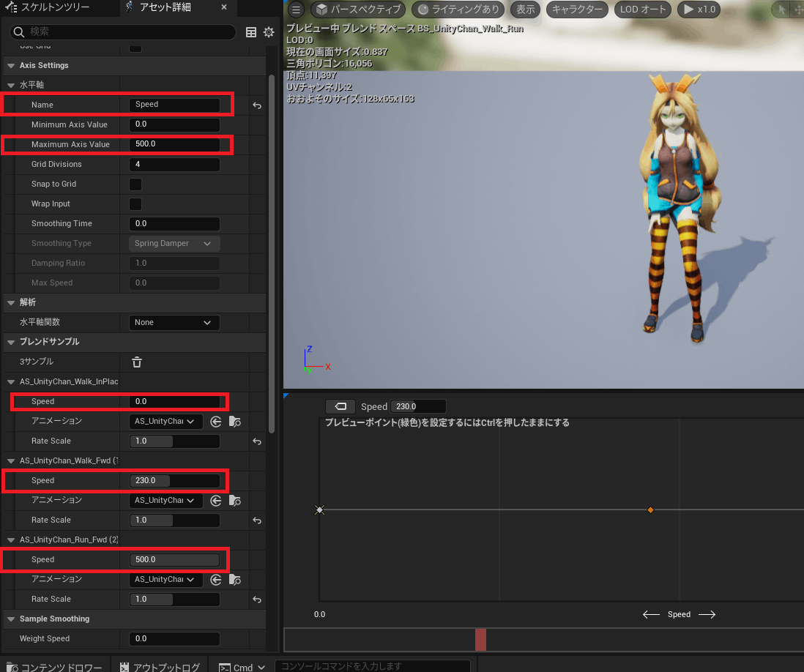The width and height of the screenshot is (804, 672).
Task: Click the Walk_Fwd Speed 230.0 slider field
Action: [x=174, y=481]
